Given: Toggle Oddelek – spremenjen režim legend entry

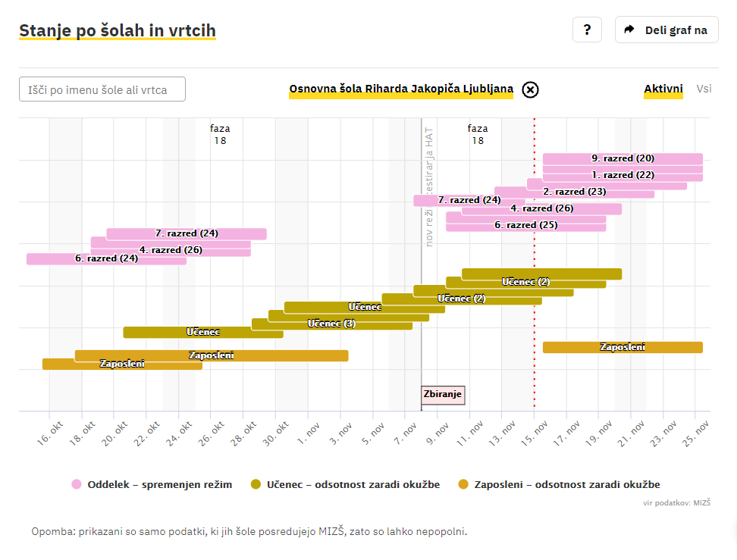Looking at the screenshot, I should [160, 484].
